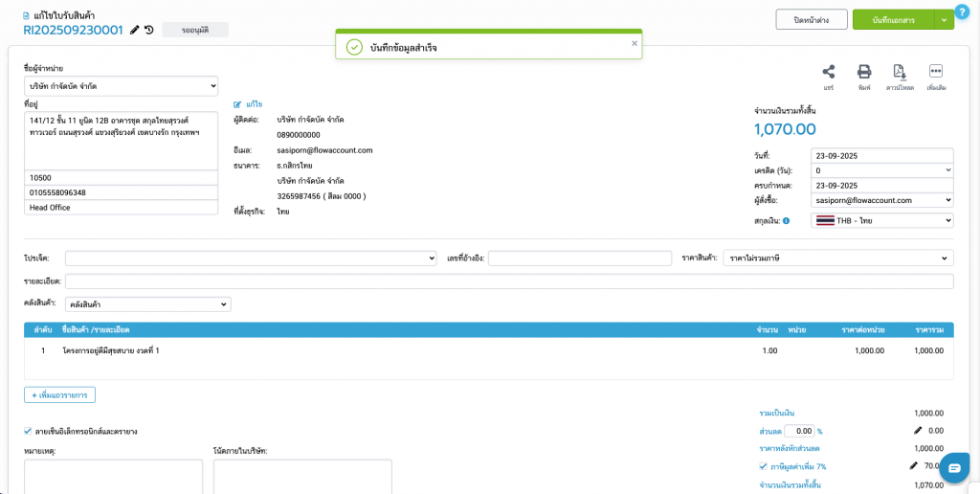
Task: Click the pencil icon next to discount amount
Action: coord(918,431)
